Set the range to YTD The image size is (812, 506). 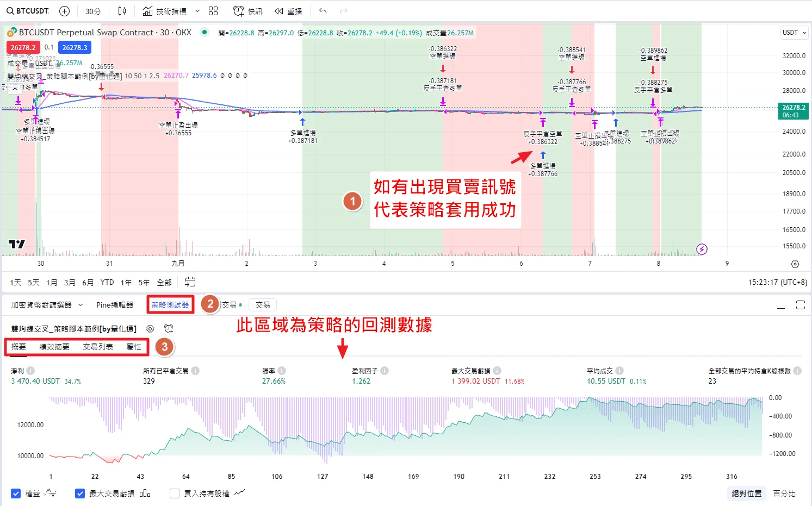(x=107, y=282)
